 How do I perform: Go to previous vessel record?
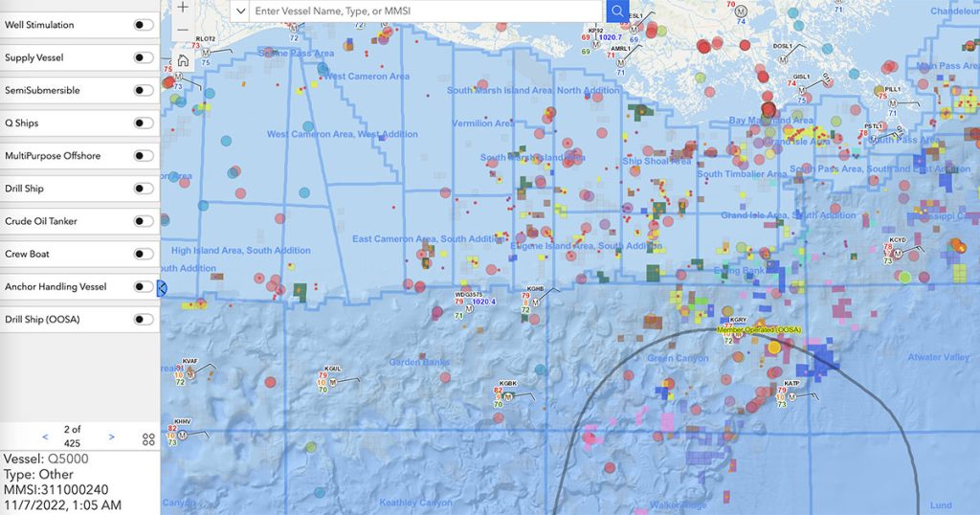[45, 437]
